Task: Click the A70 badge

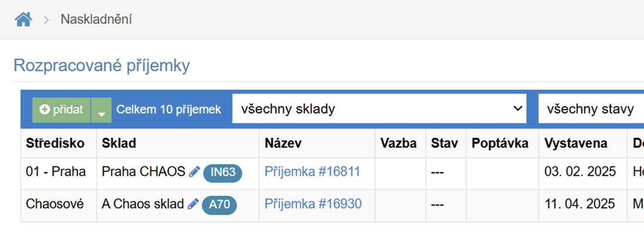Action: [x=219, y=204]
